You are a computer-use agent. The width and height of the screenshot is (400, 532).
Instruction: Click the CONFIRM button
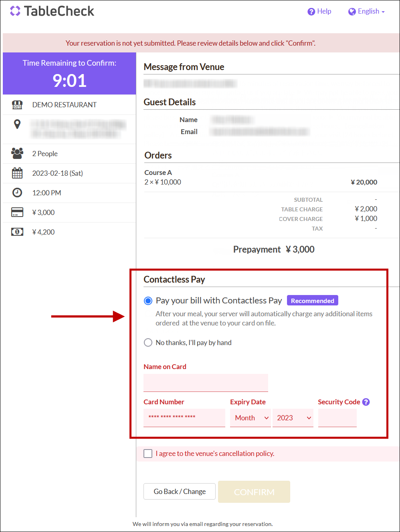pyautogui.click(x=254, y=492)
